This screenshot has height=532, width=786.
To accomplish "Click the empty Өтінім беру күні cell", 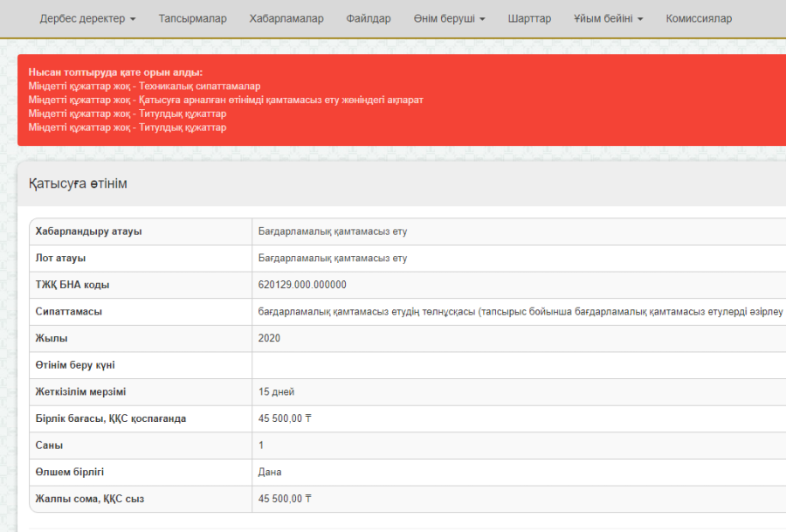I will click(x=515, y=365).
